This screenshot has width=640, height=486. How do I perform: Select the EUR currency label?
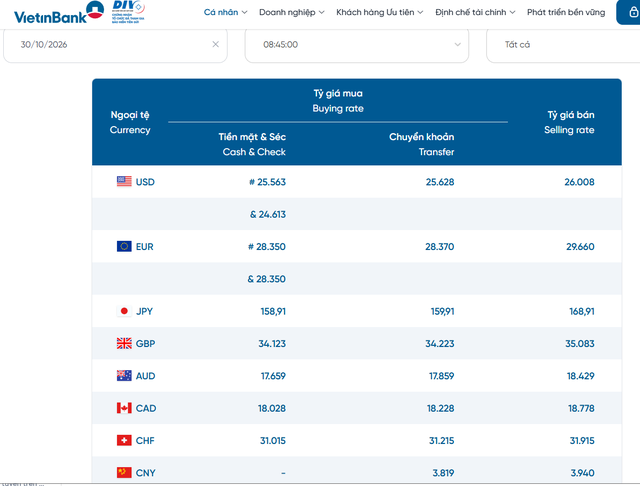pyautogui.click(x=144, y=246)
